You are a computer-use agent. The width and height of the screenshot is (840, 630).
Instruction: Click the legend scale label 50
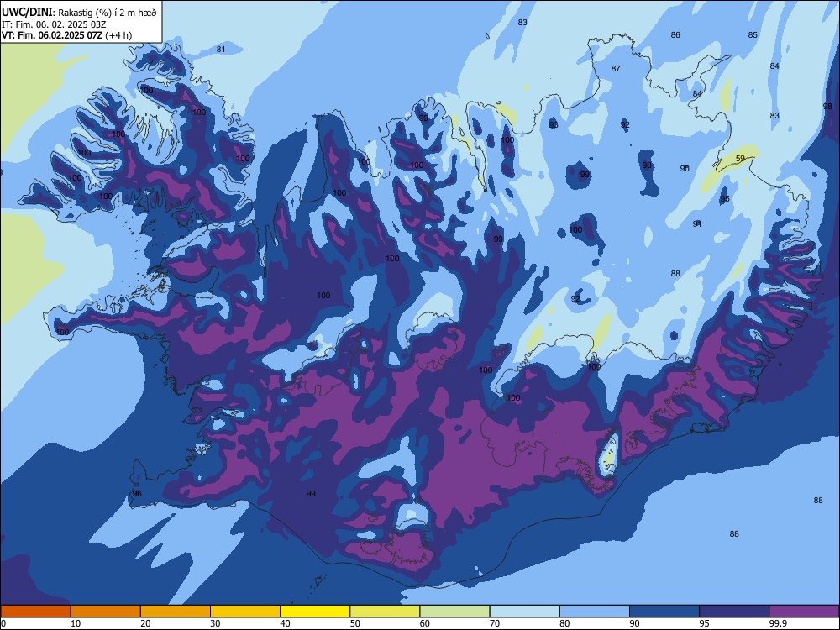point(355,623)
